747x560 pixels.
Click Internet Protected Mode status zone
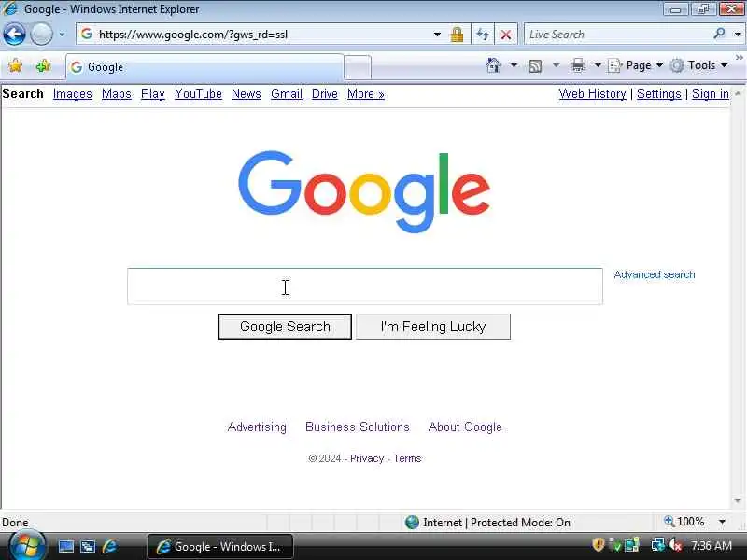[x=487, y=523]
